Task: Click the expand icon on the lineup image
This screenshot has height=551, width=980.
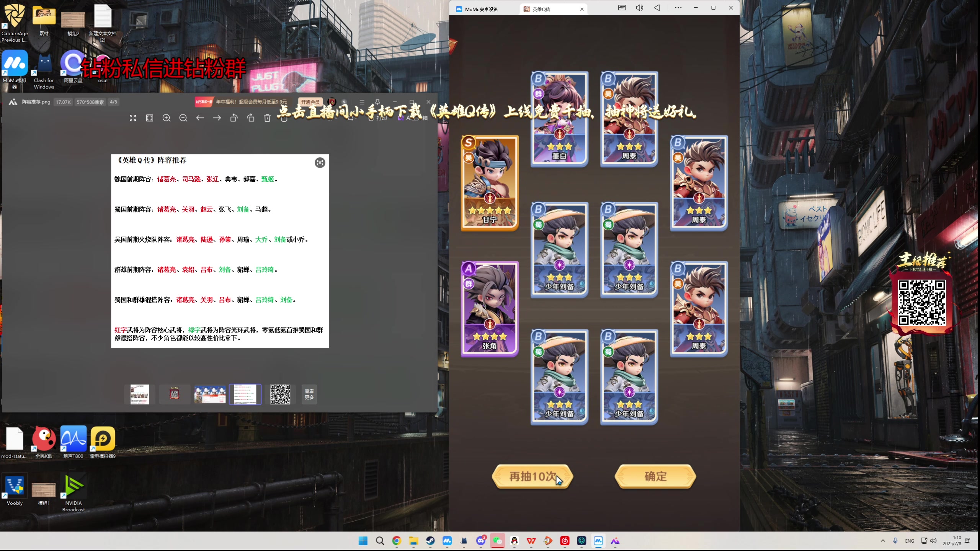Action: pos(320,163)
